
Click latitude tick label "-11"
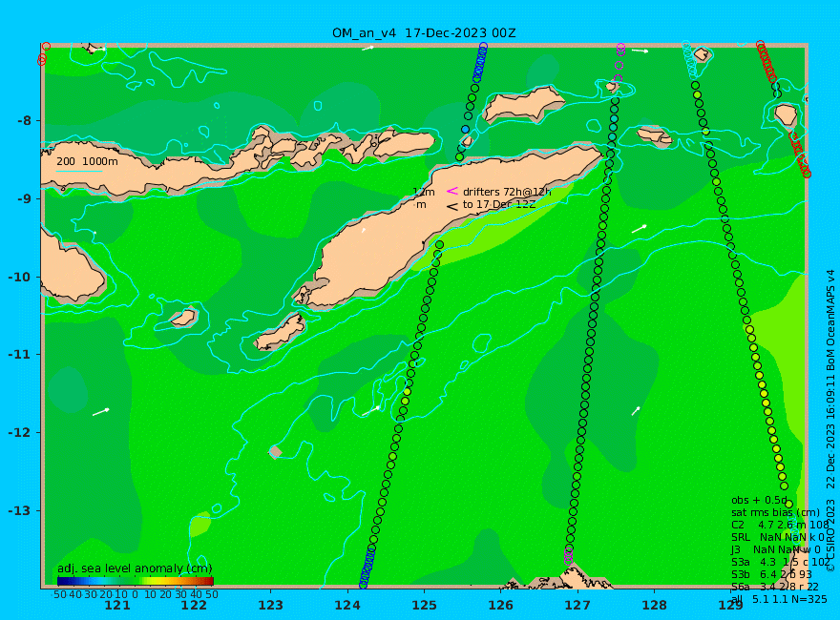[20, 355]
